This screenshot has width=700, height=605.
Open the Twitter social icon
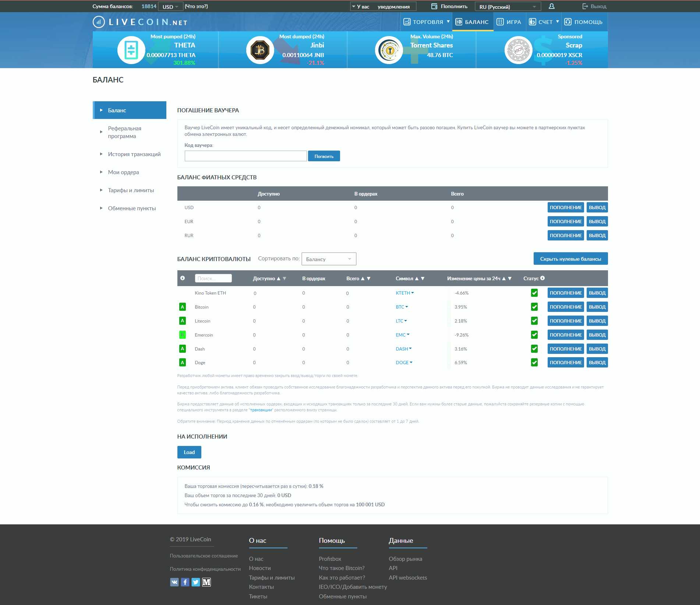point(196,582)
